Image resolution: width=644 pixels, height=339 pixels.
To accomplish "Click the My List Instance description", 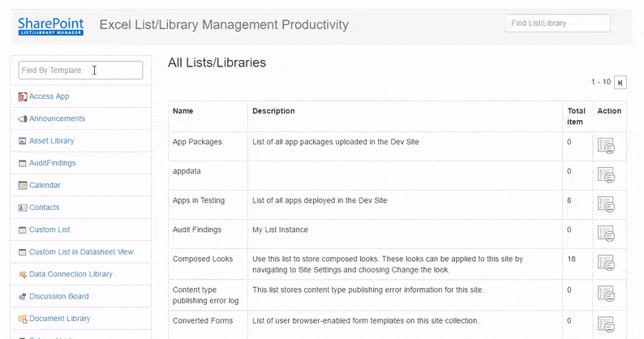I will 280,230.
